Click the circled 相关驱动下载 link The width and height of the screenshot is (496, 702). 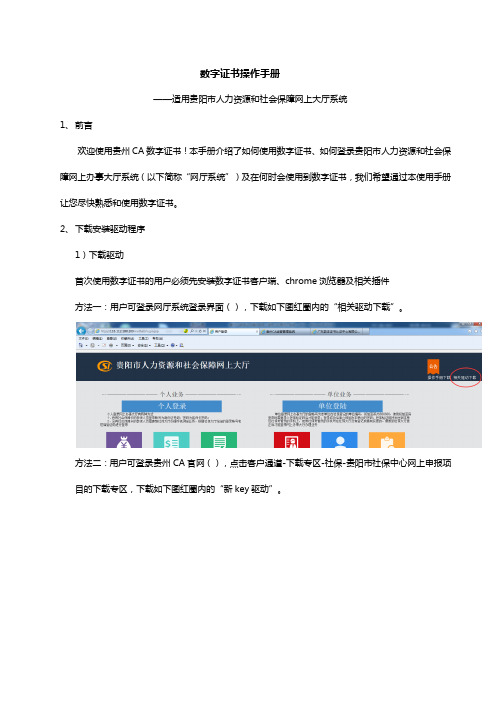[465, 378]
